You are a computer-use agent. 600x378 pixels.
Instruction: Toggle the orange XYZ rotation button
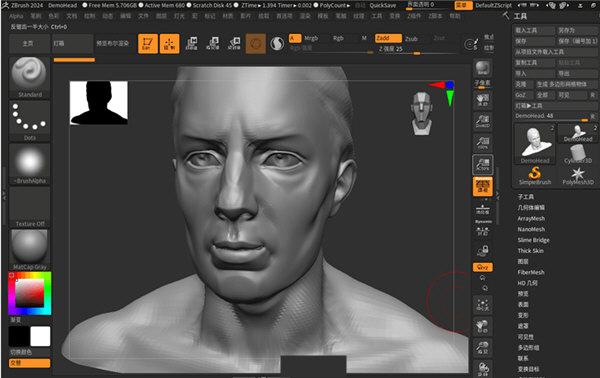coord(483,267)
